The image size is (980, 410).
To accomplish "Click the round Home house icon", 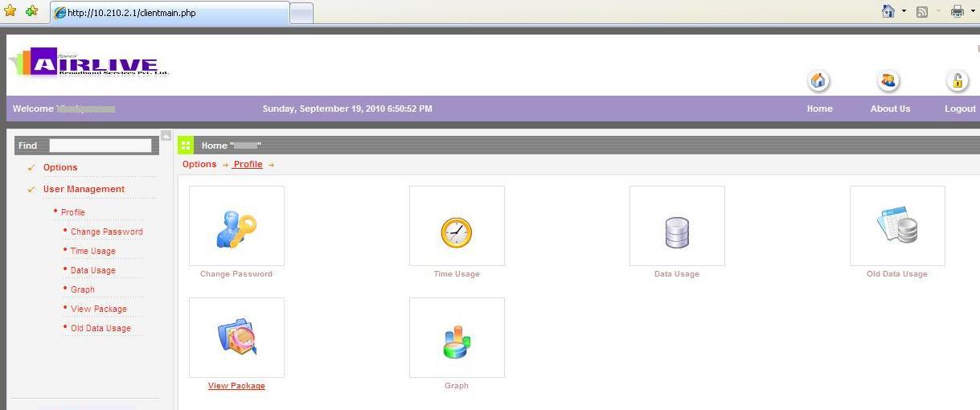I will pyautogui.click(x=818, y=80).
